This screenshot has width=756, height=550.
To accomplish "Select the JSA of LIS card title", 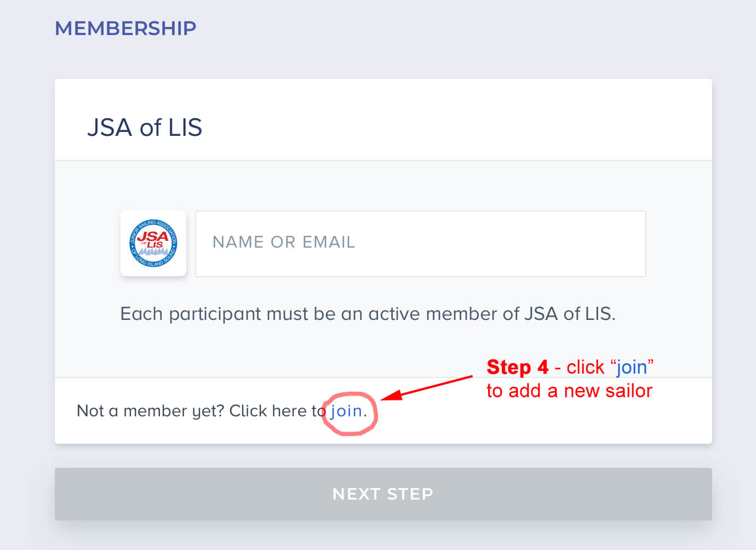I will tap(145, 128).
